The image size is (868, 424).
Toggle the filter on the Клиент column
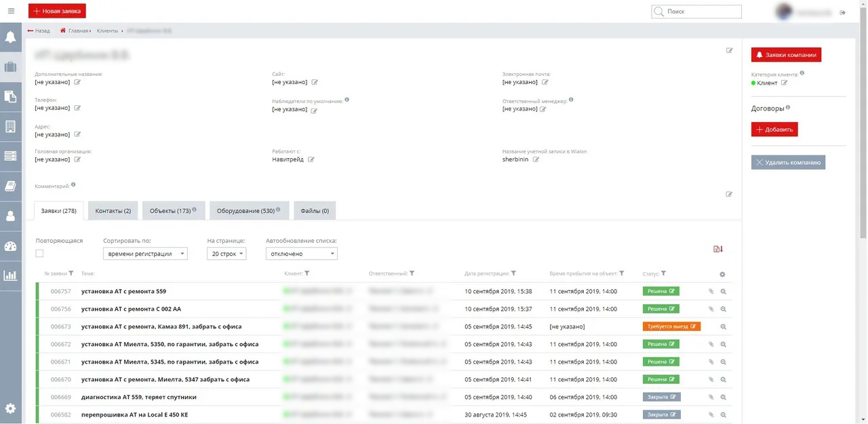pyautogui.click(x=307, y=273)
